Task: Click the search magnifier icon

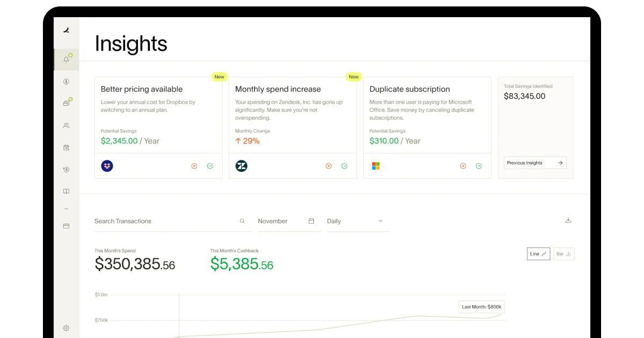Action: [x=242, y=221]
